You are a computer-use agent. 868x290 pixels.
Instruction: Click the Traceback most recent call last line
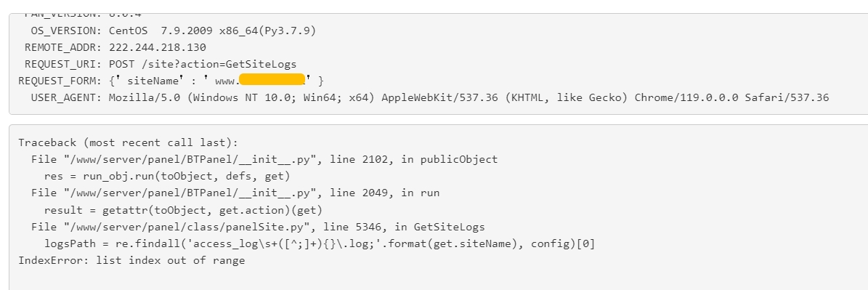(128, 142)
